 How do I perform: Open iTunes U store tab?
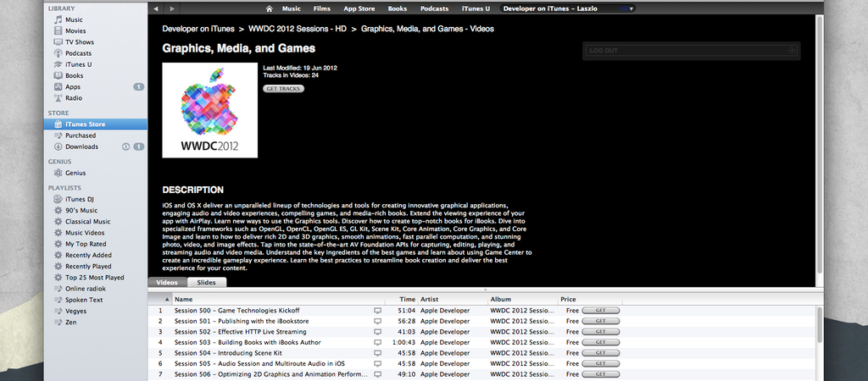(476, 8)
